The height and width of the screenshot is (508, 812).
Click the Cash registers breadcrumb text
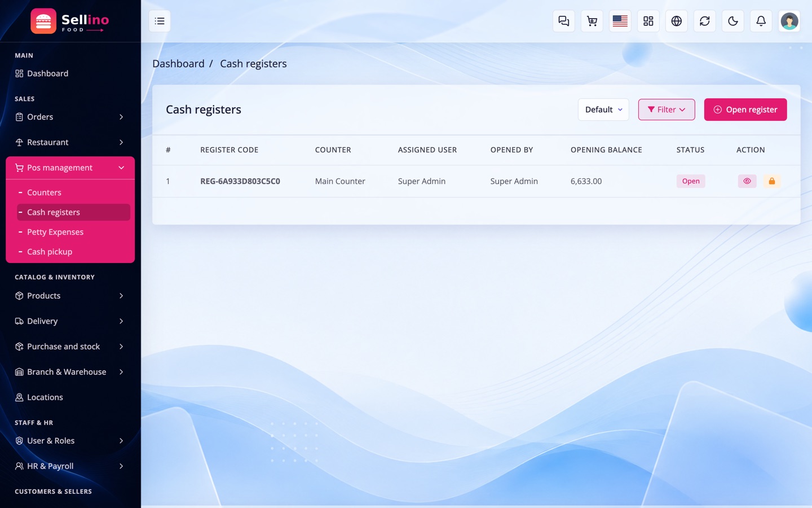click(253, 64)
